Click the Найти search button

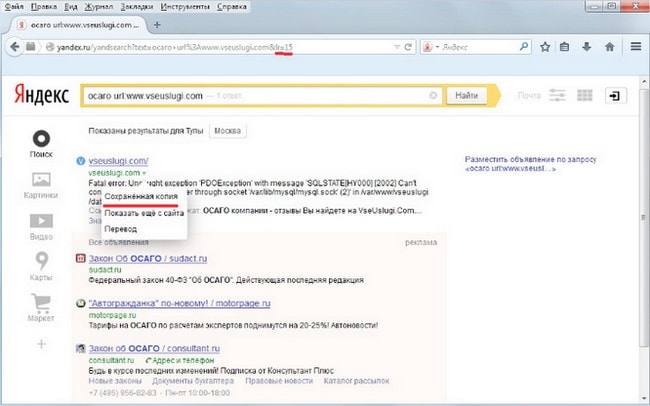tap(466, 96)
